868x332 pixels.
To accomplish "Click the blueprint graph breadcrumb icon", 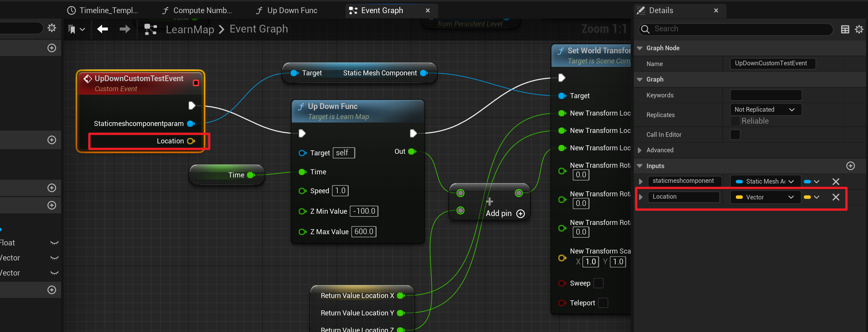I will 150,29.
